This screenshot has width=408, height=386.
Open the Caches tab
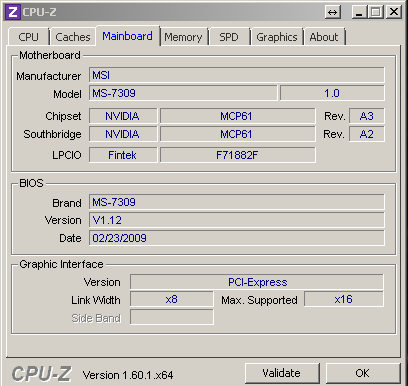click(x=73, y=37)
